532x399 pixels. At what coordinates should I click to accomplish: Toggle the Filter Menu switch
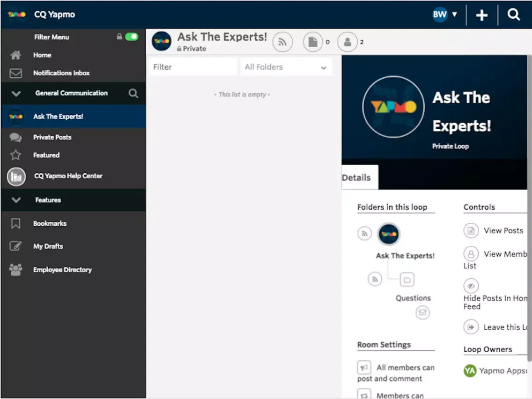point(132,37)
